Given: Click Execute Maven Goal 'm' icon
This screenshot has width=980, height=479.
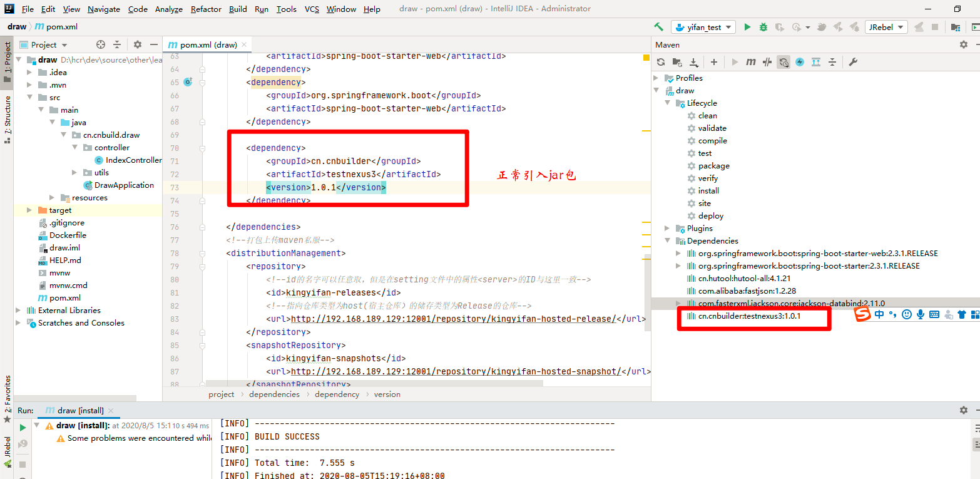Looking at the screenshot, I should coord(751,62).
